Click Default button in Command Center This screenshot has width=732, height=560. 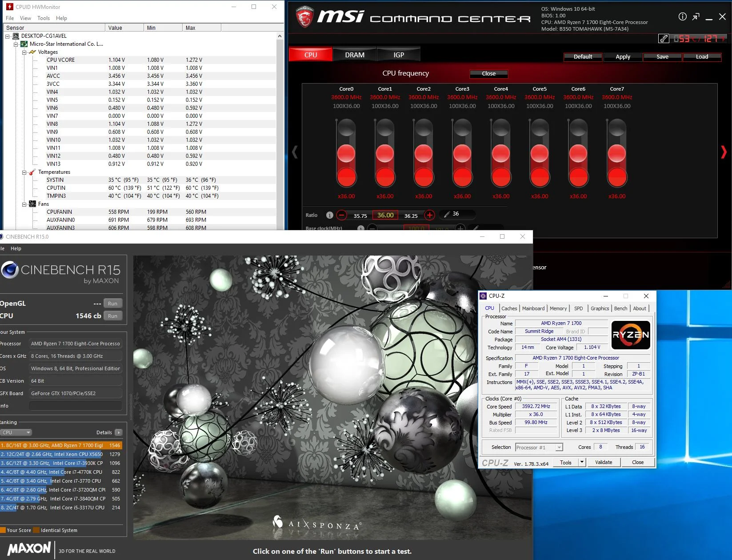583,57
